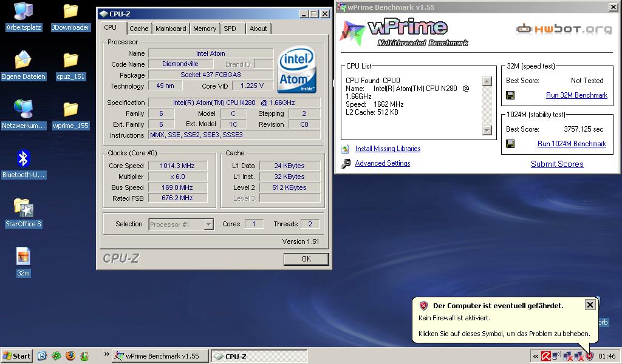The width and height of the screenshot is (622, 364).
Task: Click the HWBOT.org logo in wPrime
Action: coord(564,29)
